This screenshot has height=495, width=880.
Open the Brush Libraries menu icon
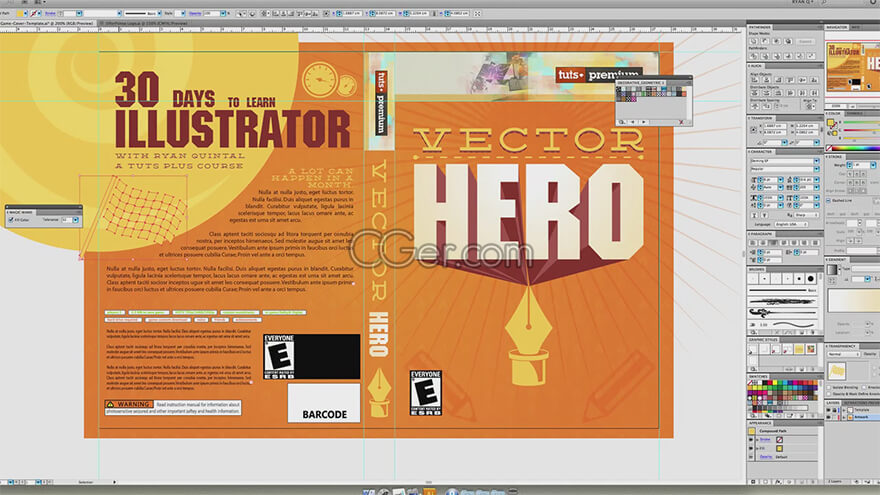pos(753,332)
